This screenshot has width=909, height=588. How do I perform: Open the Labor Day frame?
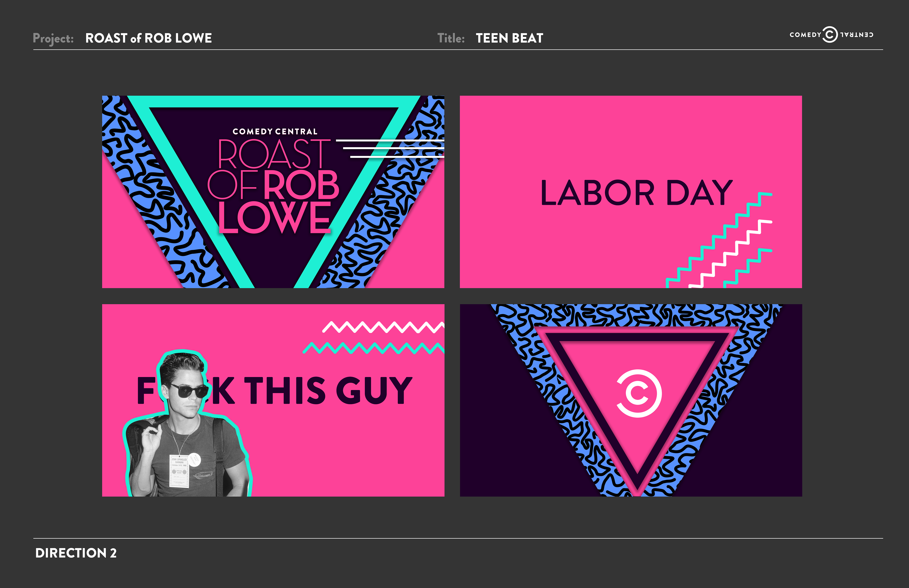coord(631,192)
